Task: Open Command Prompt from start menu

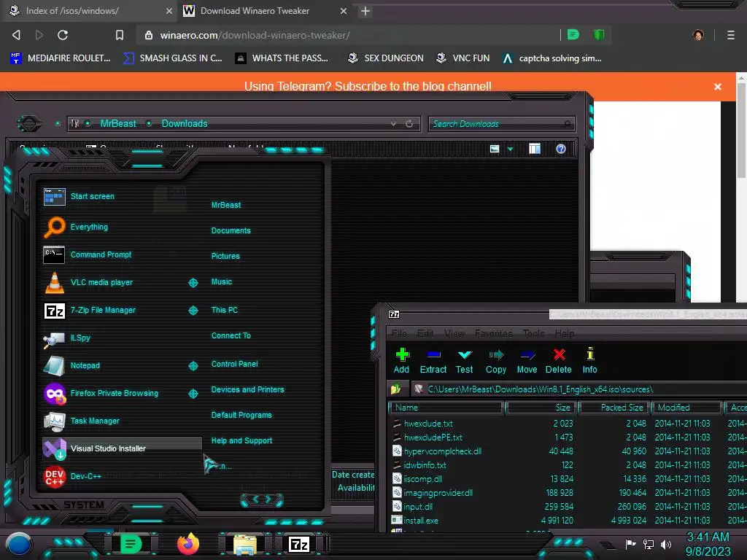Action: click(x=87, y=254)
